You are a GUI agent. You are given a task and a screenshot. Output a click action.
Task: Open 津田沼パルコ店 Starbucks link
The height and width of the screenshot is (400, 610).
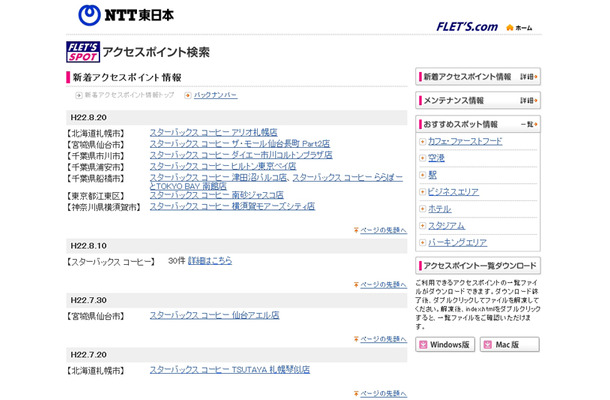coord(218,177)
